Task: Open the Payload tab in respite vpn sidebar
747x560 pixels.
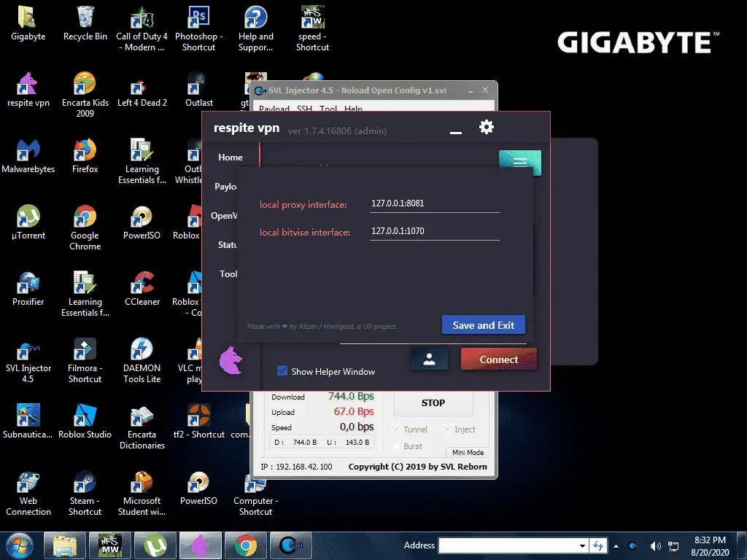Action: [x=225, y=186]
